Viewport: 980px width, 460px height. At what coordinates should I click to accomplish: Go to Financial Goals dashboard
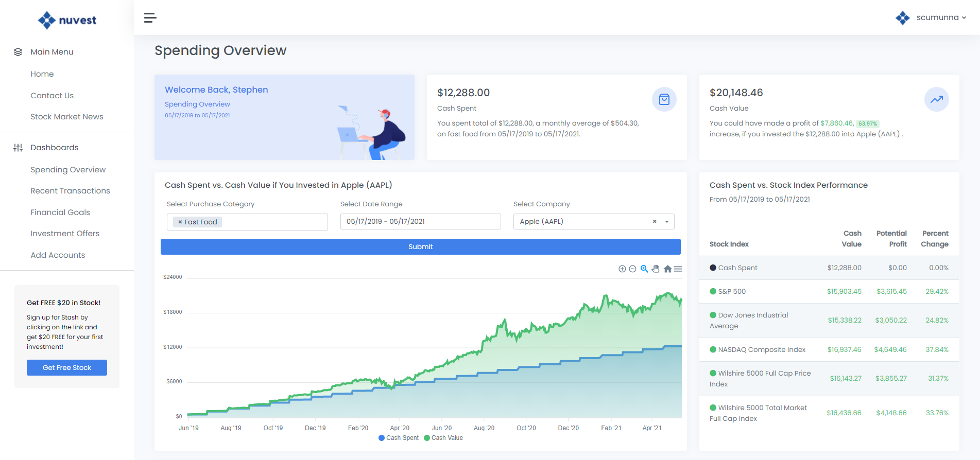(60, 213)
